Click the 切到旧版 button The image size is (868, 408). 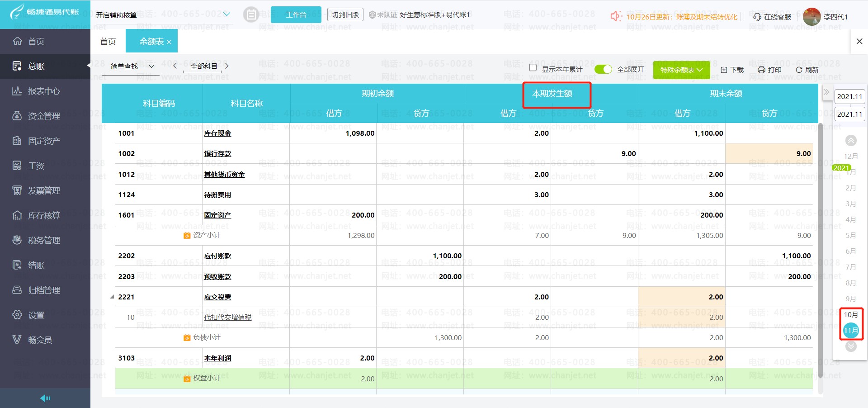pyautogui.click(x=345, y=14)
